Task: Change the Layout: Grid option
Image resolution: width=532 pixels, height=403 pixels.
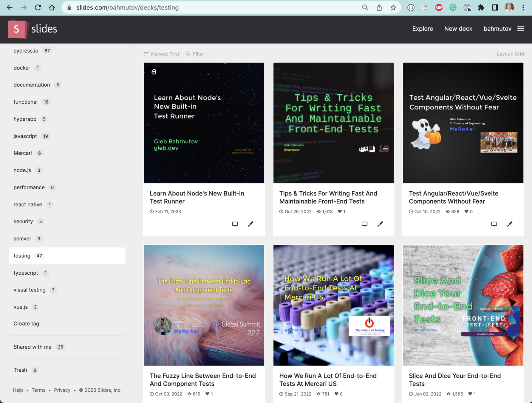Action: pyautogui.click(x=510, y=54)
